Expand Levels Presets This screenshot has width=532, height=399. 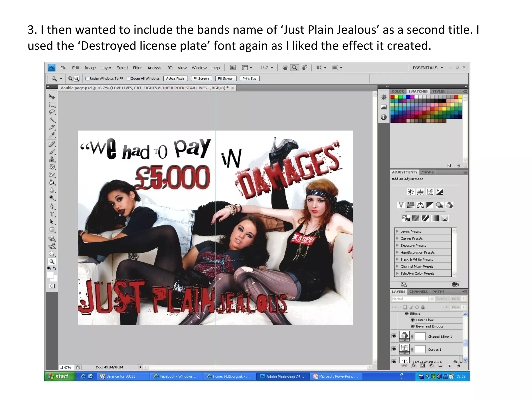click(397, 231)
